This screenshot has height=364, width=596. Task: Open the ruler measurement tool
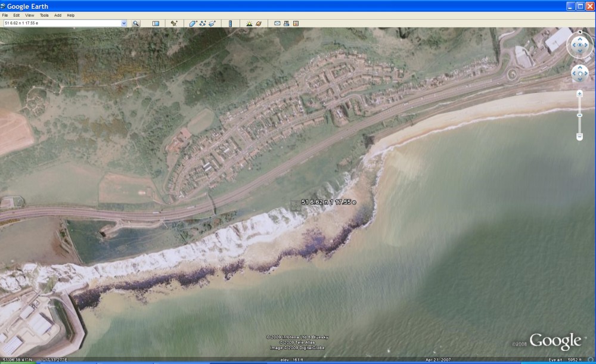tap(230, 23)
